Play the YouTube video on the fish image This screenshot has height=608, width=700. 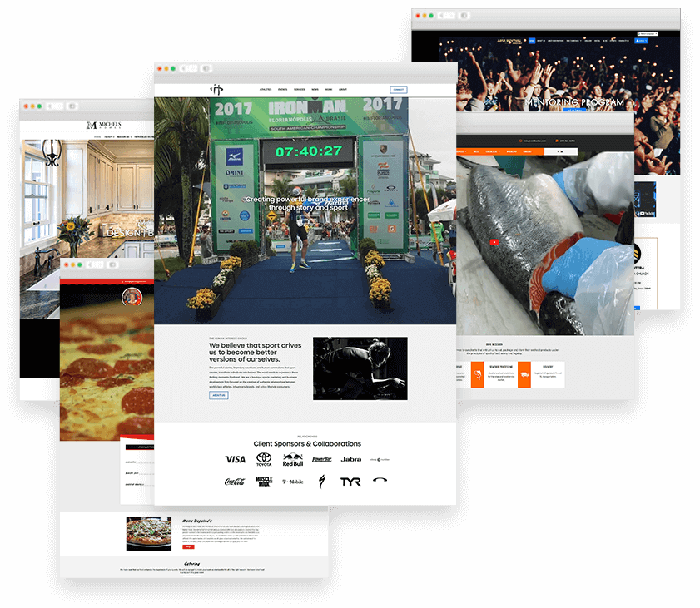point(494,243)
